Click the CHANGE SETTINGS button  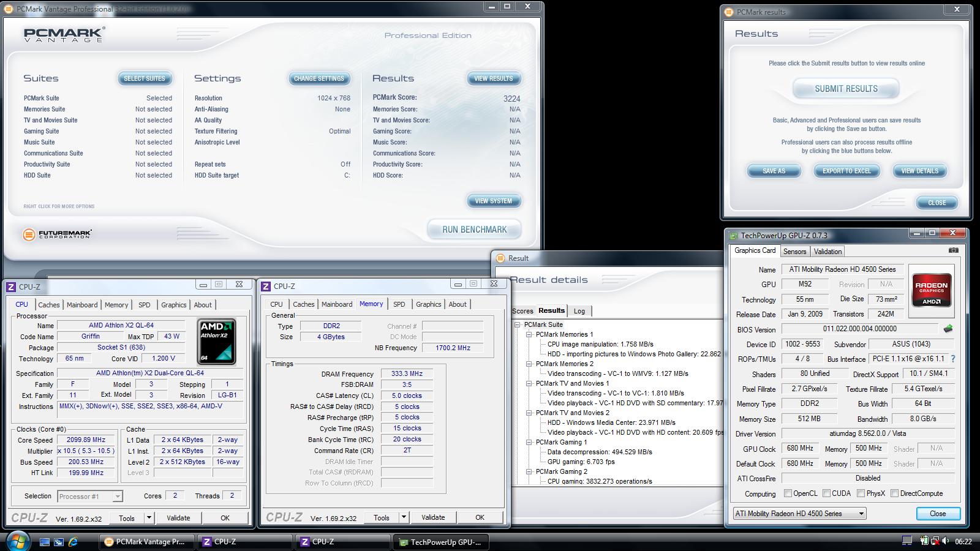click(319, 78)
